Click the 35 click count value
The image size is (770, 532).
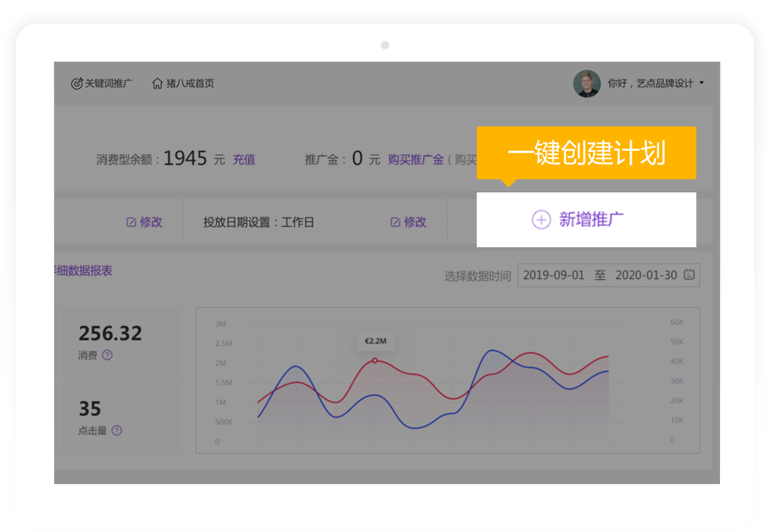tap(90, 409)
